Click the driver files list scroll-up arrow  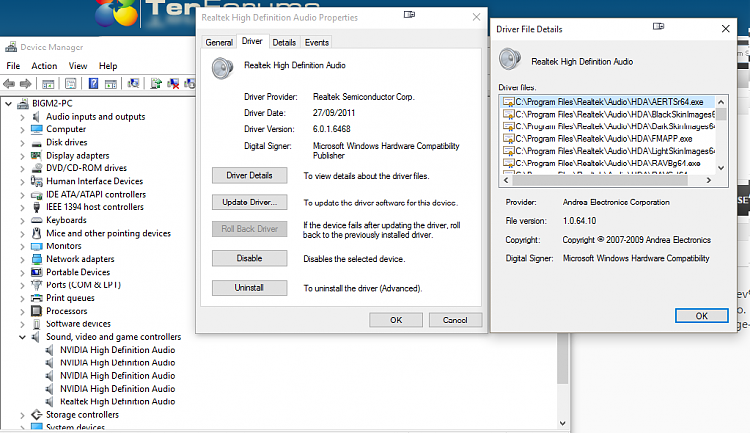pyautogui.click(x=721, y=101)
